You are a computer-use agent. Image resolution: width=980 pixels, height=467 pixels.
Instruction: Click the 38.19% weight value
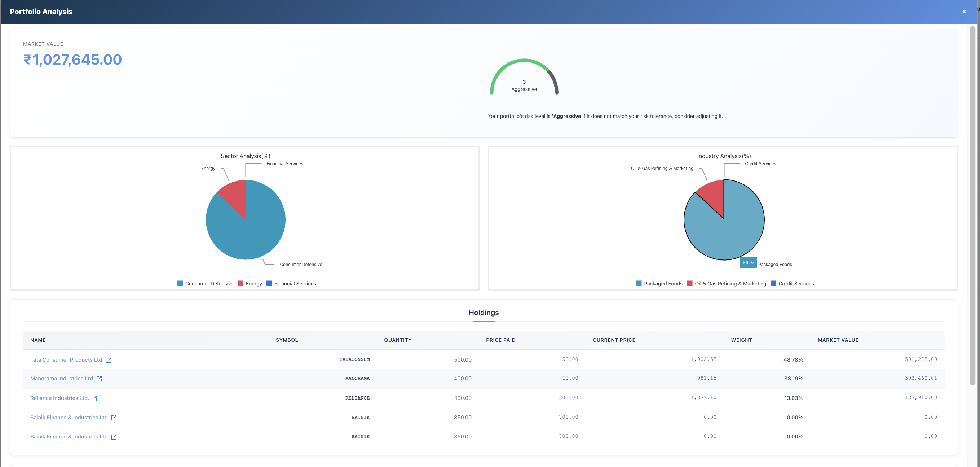tap(793, 378)
